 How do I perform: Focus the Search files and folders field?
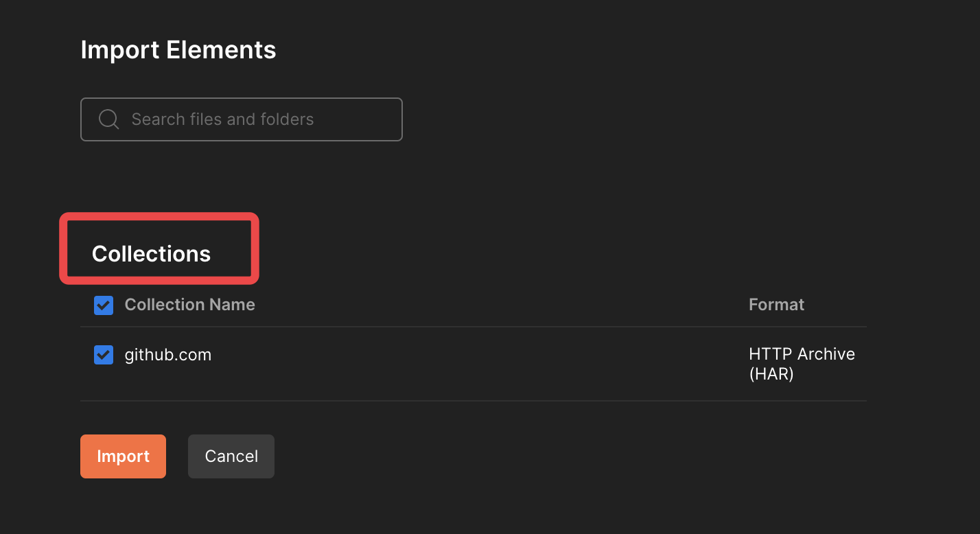point(242,119)
